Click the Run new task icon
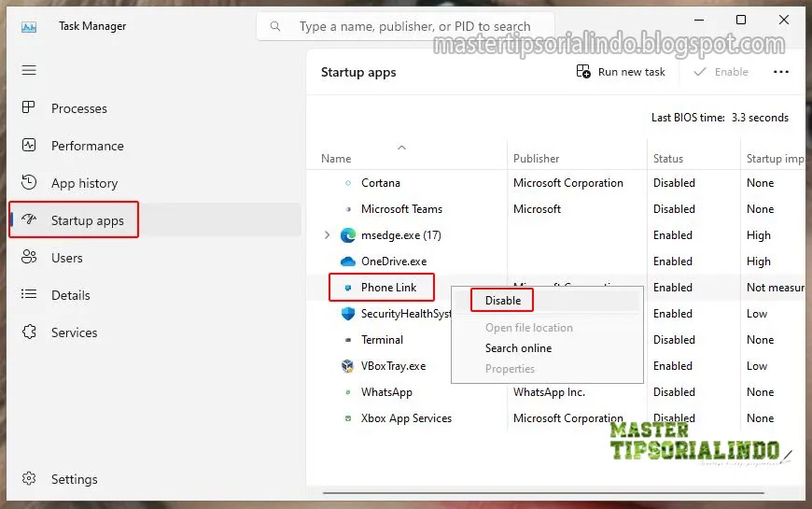The image size is (812, 509). point(583,72)
